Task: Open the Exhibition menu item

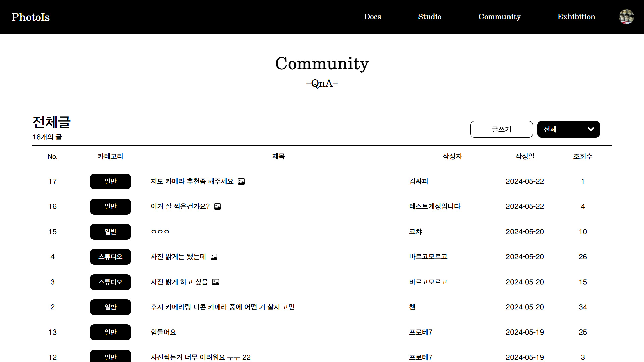Action: [x=576, y=17]
